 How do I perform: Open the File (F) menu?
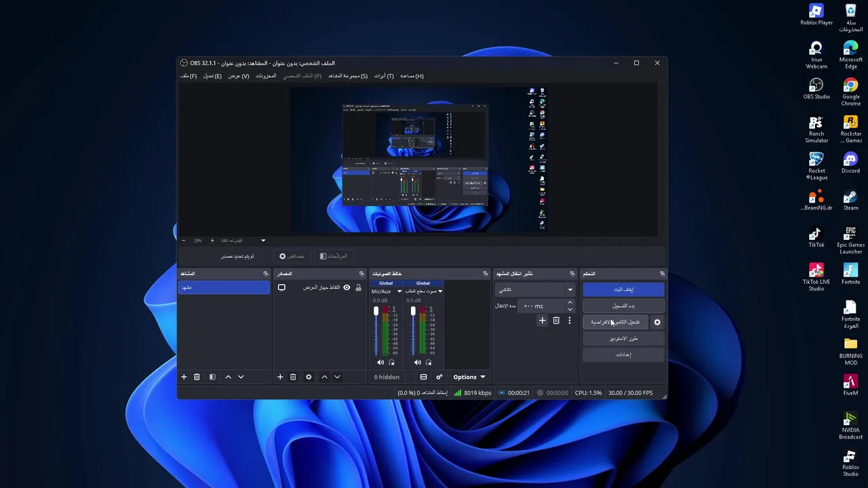pos(189,76)
